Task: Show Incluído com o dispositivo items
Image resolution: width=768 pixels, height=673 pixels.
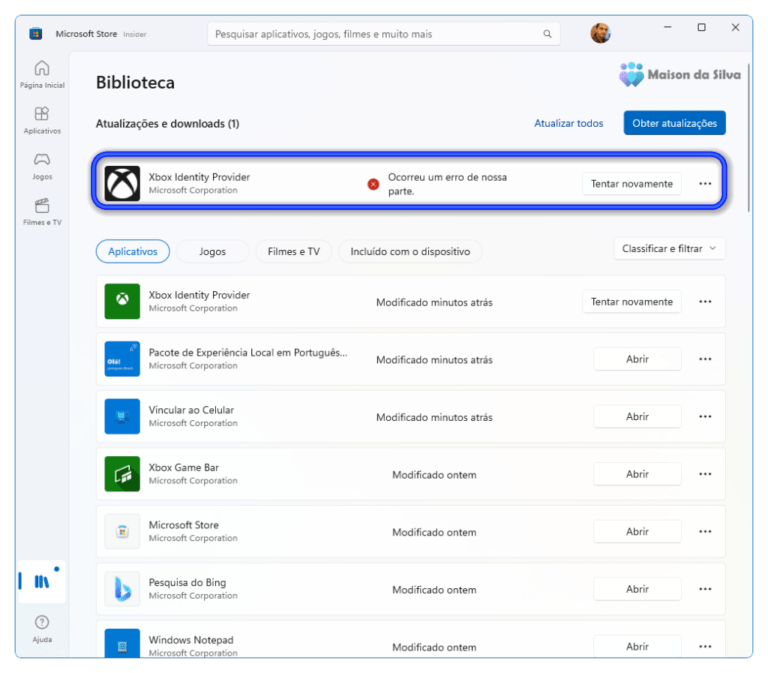Action: click(x=410, y=251)
